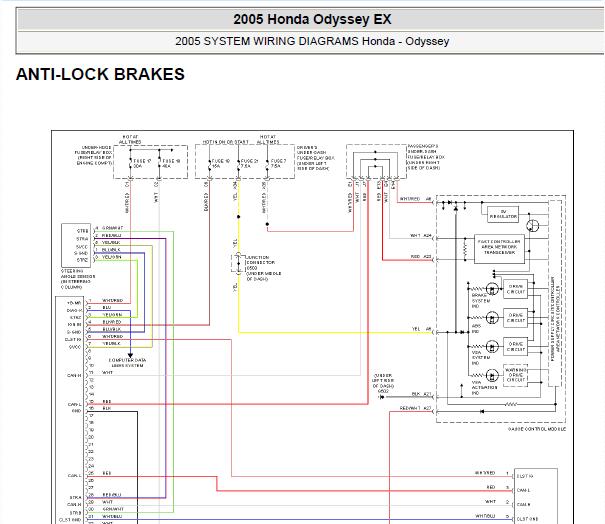Click the "FUSE 21 7.5A" label
The height and width of the screenshot is (524, 605).
tap(249, 163)
